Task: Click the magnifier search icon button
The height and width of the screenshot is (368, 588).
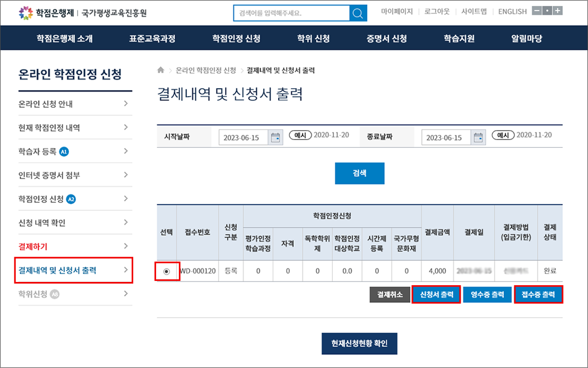Action: (x=359, y=13)
